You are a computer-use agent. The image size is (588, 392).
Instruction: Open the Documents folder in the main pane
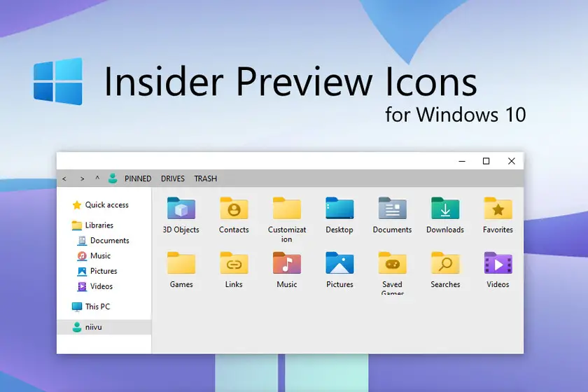click(x=392, y=208)
